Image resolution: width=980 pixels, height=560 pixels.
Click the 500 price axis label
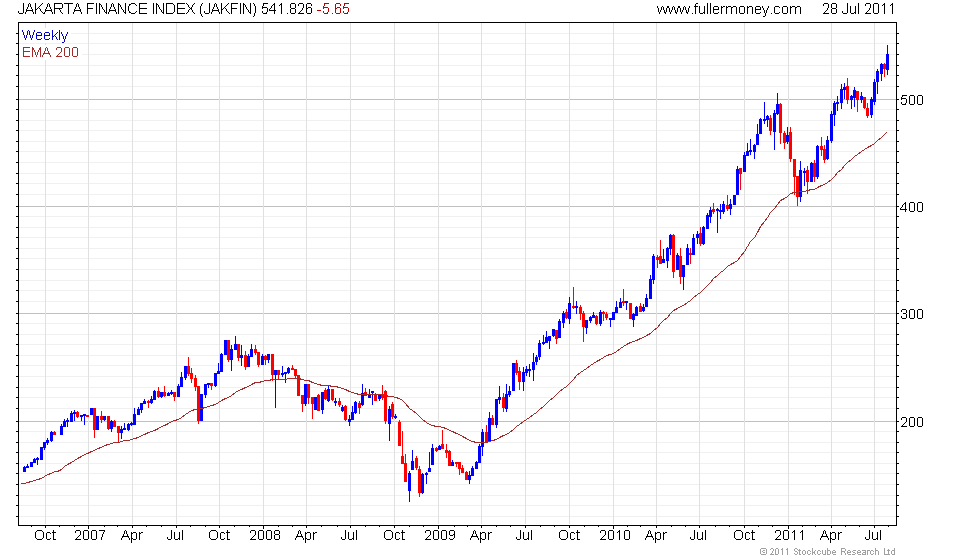[912, 100]
